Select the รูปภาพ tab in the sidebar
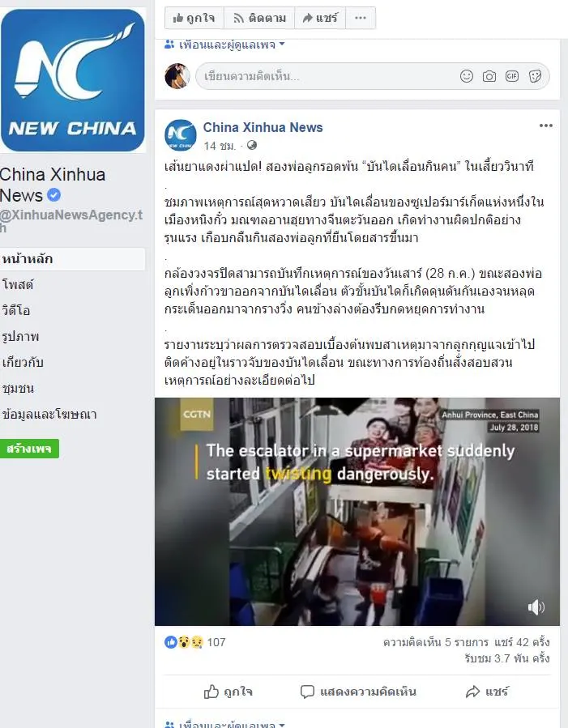This screenshot has height=728, width=568. tap(20, 336)
